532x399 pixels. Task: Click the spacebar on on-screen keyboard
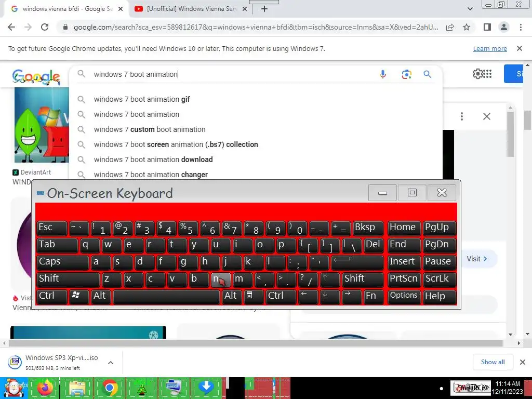[166, 296]
